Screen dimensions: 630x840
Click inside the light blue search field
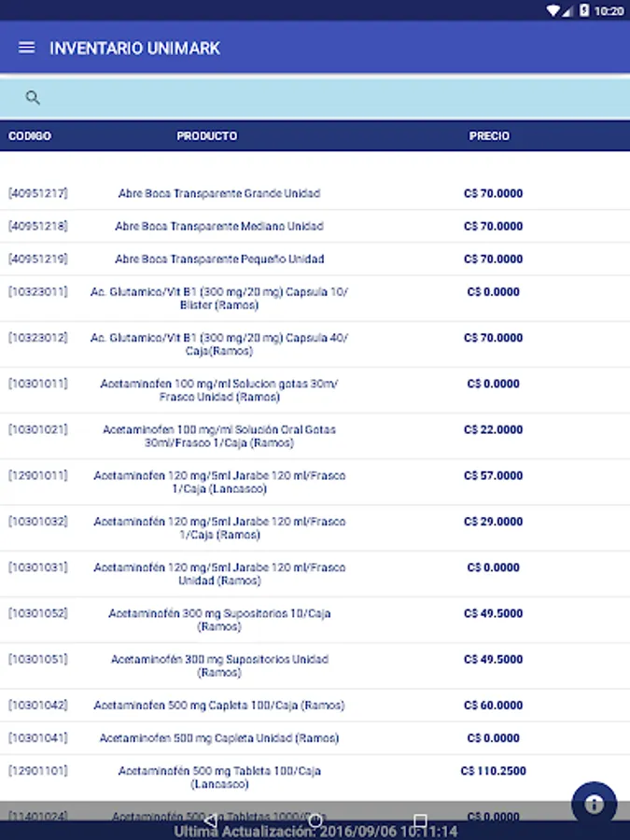(315, 98)
